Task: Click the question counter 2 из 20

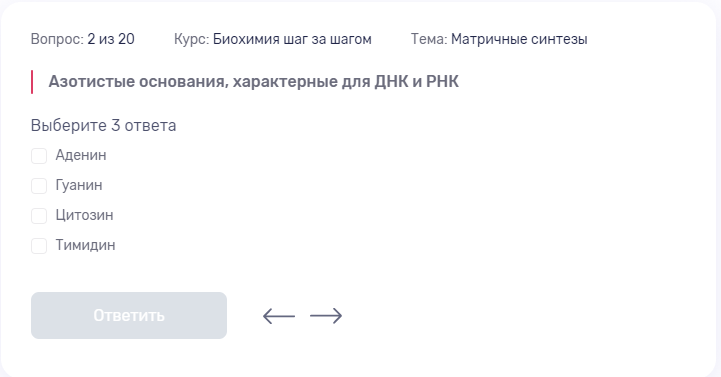Action: [x=111, y=39]
